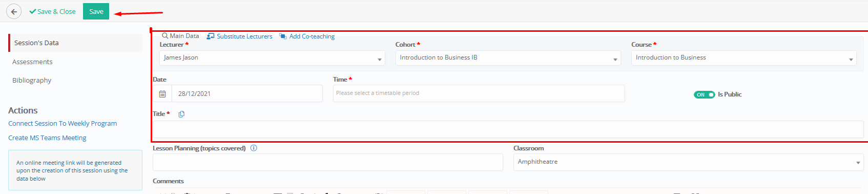Viewport: 868px width, 194px height.
Task: Click the Time timetable period field
Action: [479, 93]
